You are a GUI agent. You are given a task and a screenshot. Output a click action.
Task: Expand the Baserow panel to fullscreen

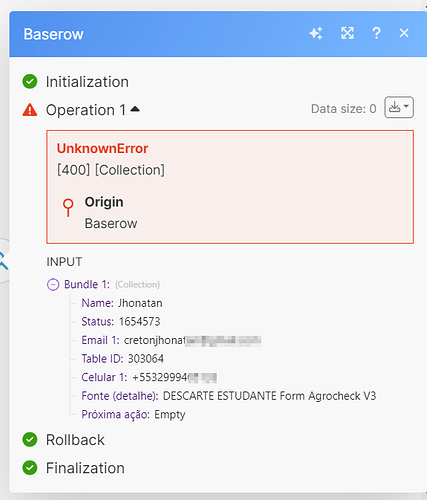click(x=347, y=33)
